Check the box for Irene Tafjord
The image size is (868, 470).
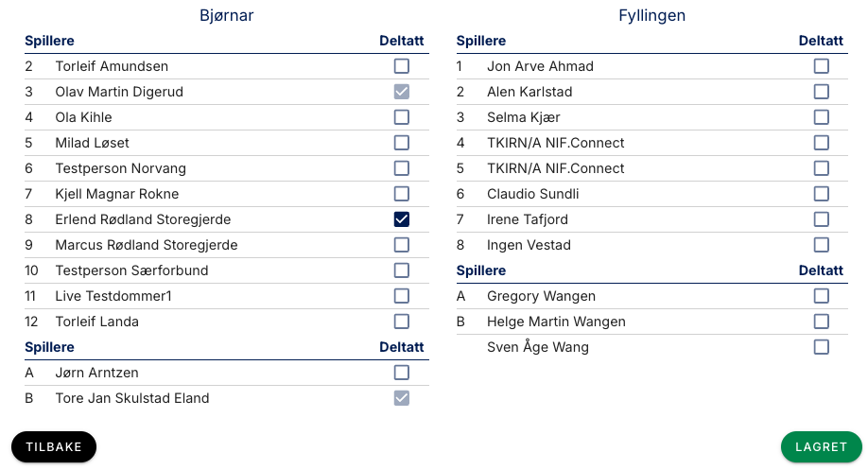pos(822,219)
